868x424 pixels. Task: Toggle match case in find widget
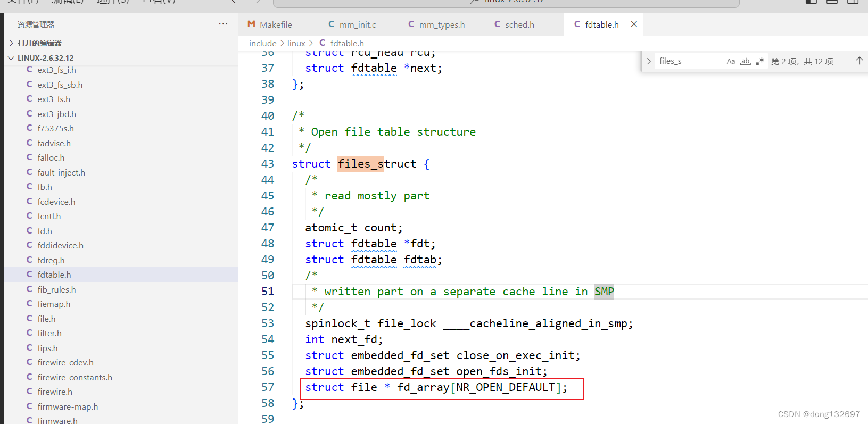(731, 61)
